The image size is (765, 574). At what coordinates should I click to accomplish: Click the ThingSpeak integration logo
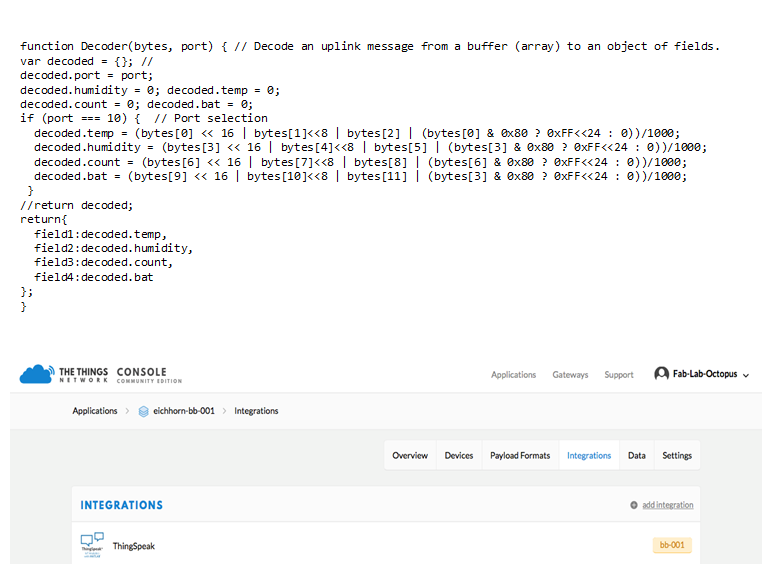coord(92,545)
